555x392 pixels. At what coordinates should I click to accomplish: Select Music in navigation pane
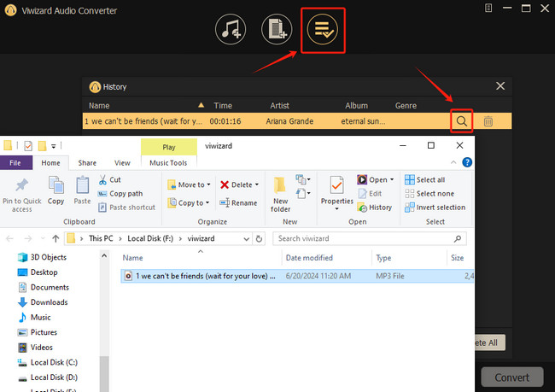point(34,318)
